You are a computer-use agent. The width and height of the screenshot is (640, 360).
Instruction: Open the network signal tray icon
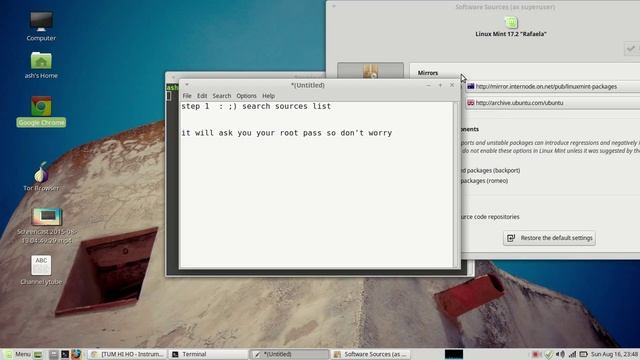click(x=572, y=354)
